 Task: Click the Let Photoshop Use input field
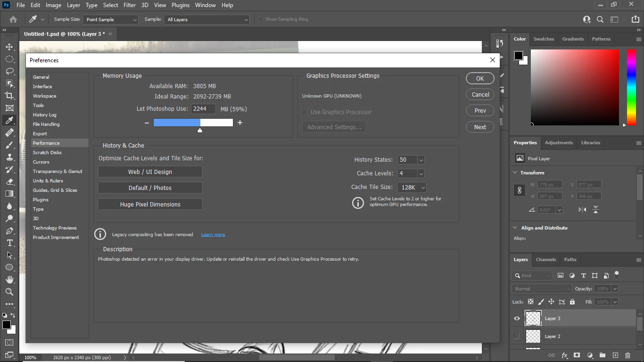coord(204,109)
